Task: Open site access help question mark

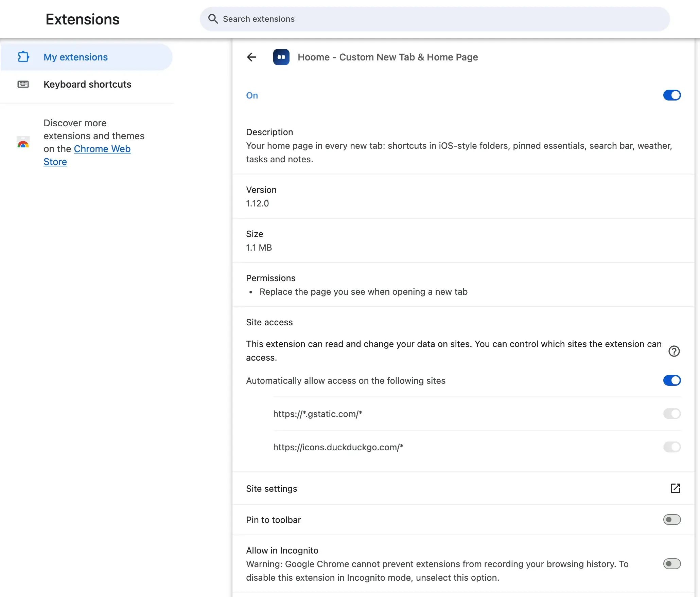Action: pyautogui.click(x=674, y=351)
